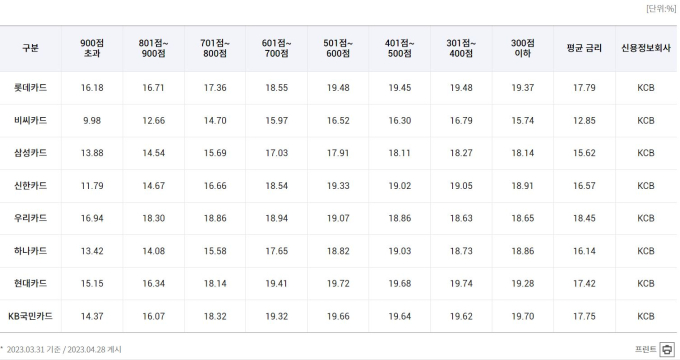Select the KB국민카드 row label
Viewport: 680px width, 360px height.
click(30, 316)
